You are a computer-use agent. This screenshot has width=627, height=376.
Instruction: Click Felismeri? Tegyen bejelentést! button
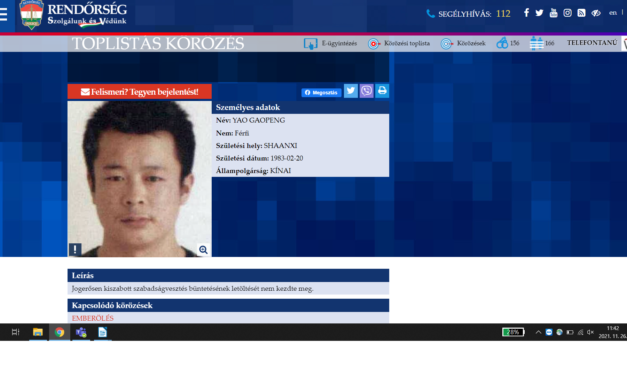pos(140,92)
